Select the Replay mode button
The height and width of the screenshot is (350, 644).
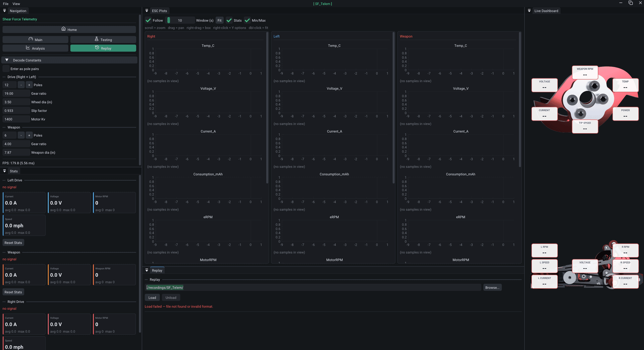click(103, 48)
